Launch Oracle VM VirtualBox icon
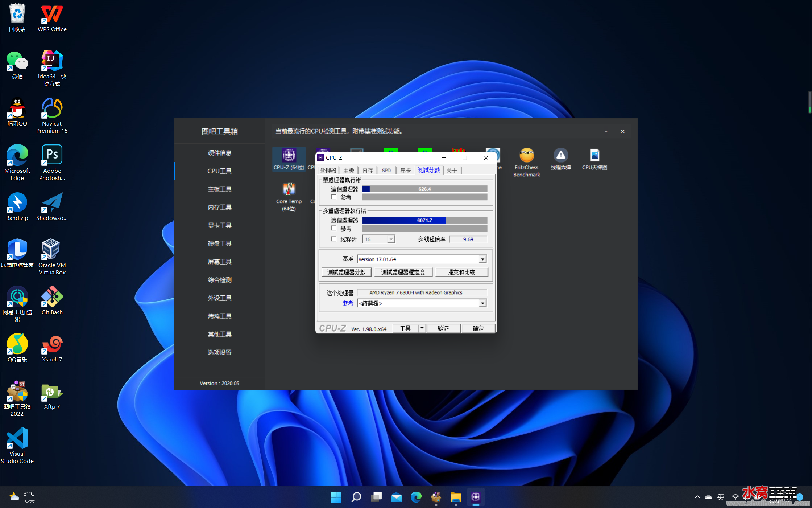Viewport: 812px width, 508px height. point(52,256)
